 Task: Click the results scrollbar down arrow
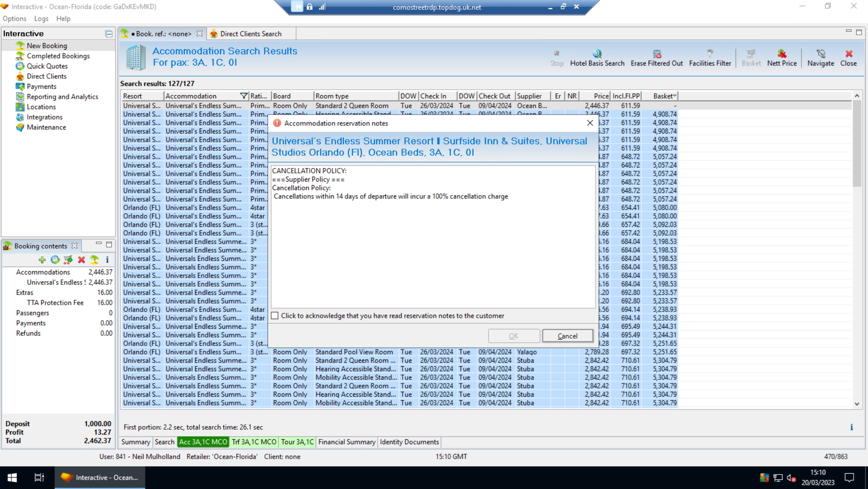pos(857,404)
